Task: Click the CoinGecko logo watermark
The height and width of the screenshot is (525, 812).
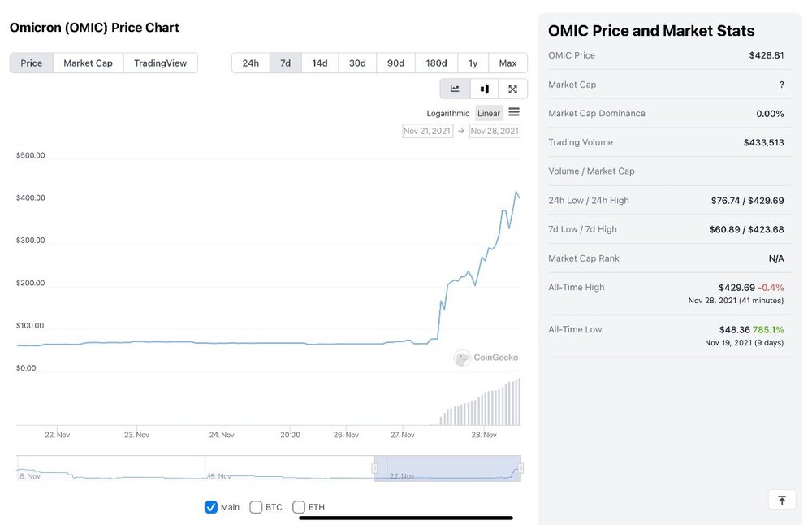Action: 486,357
